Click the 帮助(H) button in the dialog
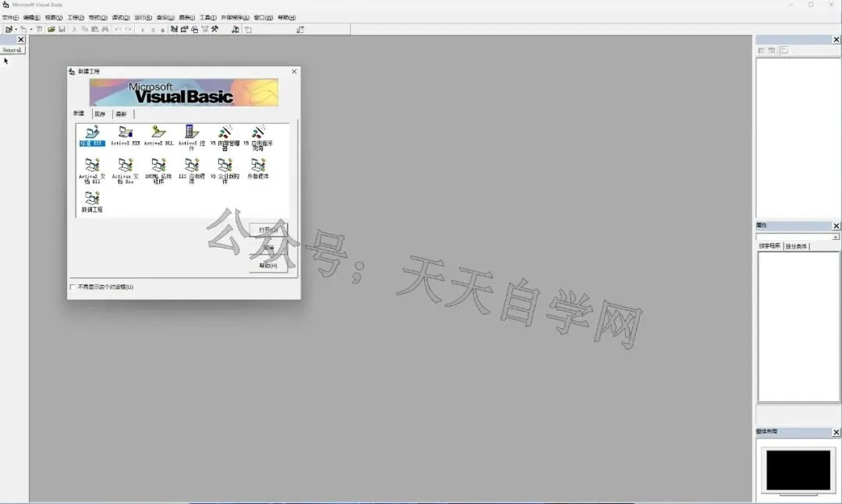Image resolution: width=842 pixels, height=504 pixels. coord(268,266)
